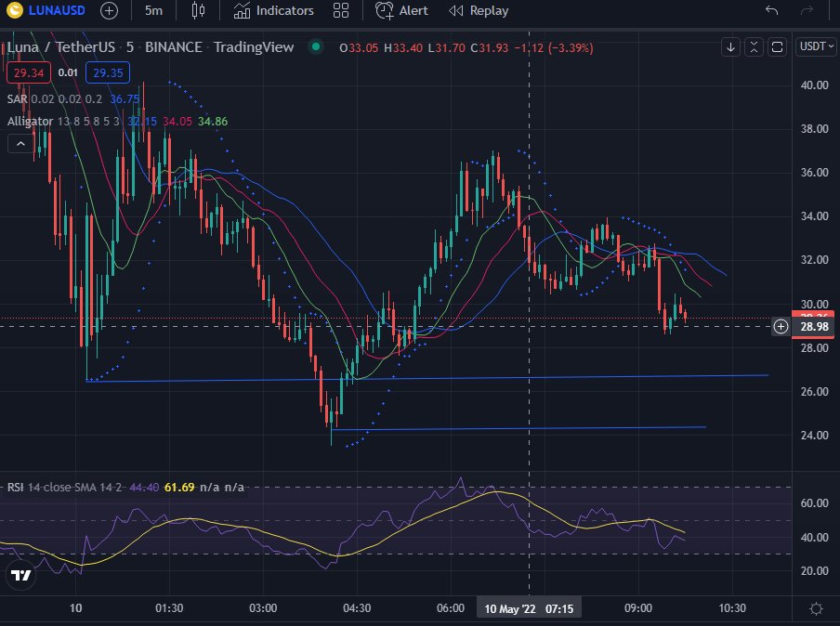Click the 28.98 price label on axis
This screenshot has height=626, width=840.
point(814,327)
